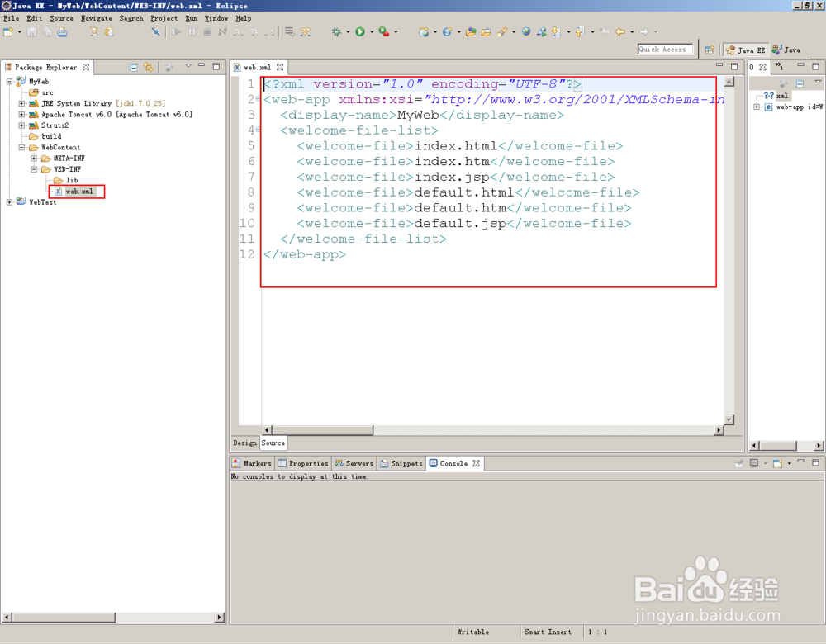The height and width of the screenshot is (644, 826).
Task: Open the Debug button dropdown arrow
Action: click(x=348, y=32)
